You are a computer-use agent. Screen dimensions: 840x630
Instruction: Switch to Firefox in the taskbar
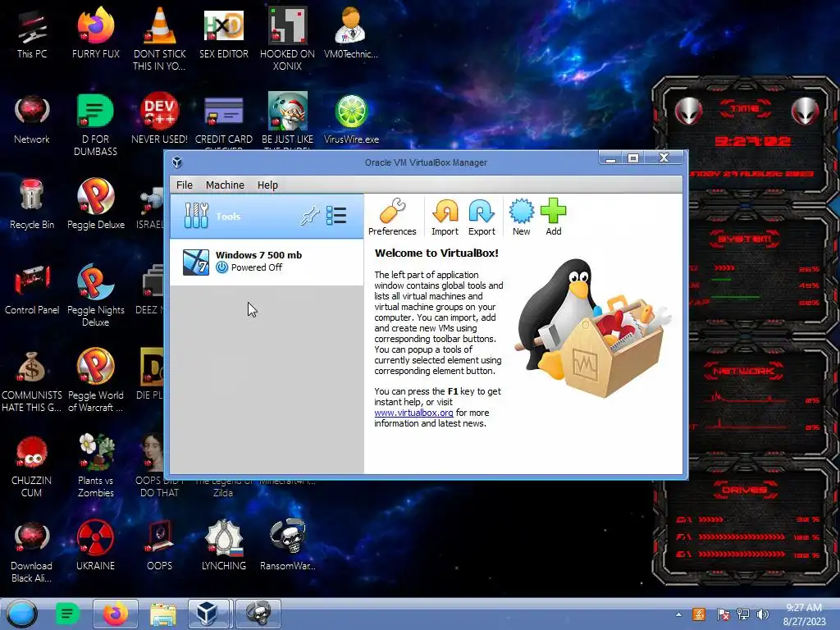[115, 614]
